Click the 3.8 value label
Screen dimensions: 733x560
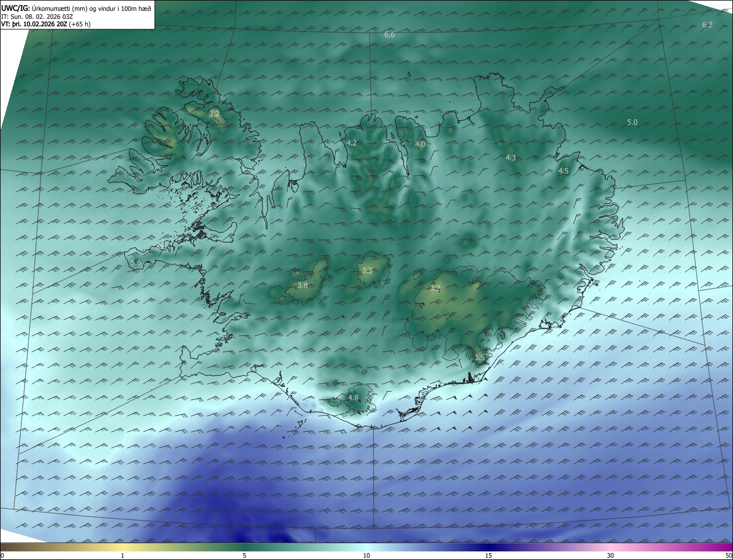(x=302, y=285)
